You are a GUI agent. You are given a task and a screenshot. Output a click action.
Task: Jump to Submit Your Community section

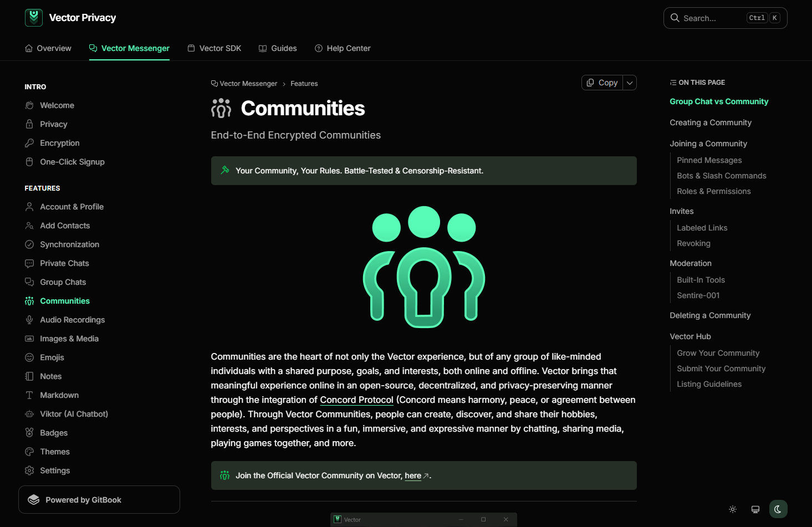pyautogui.click(x=721, y=369)
